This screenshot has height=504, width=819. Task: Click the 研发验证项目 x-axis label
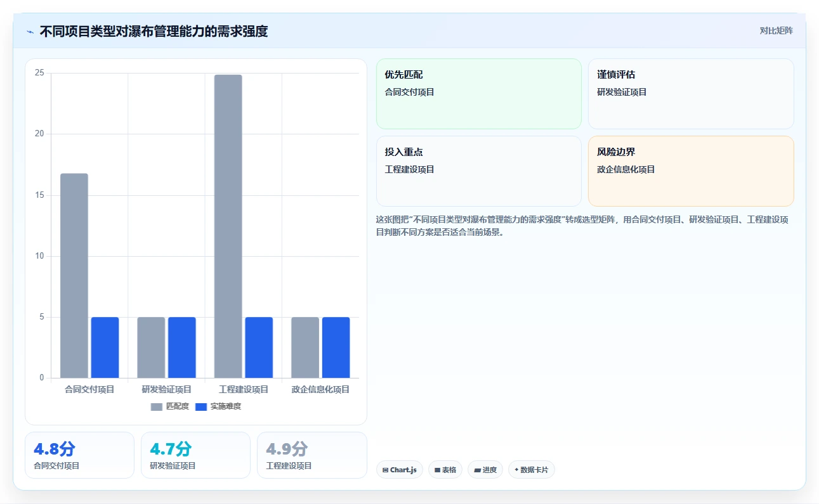167,389
